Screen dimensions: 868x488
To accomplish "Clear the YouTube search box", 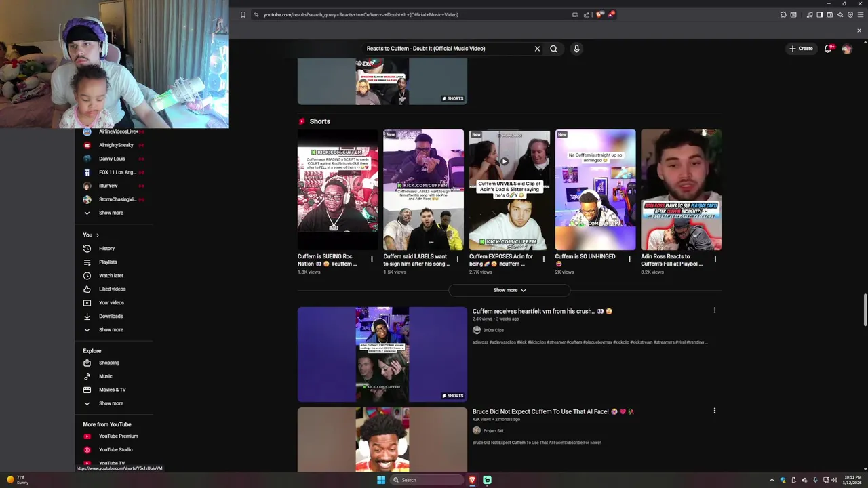I will click(x=537, y=49).
